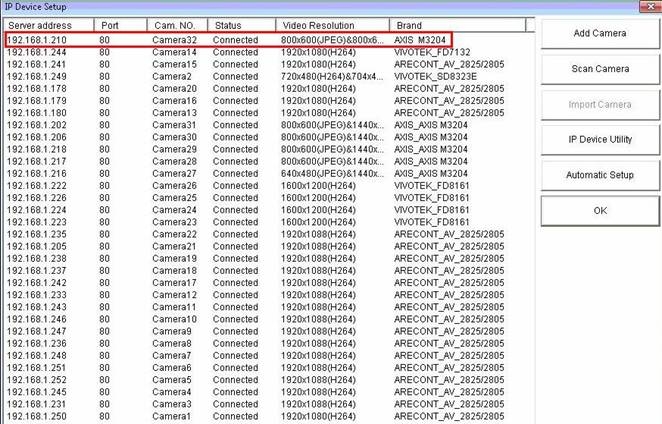This screenshot has width=662, height=424.
Task: Click the 640x480(JPEG)&1440x... resolution cell
Action: tap(332, 174)
